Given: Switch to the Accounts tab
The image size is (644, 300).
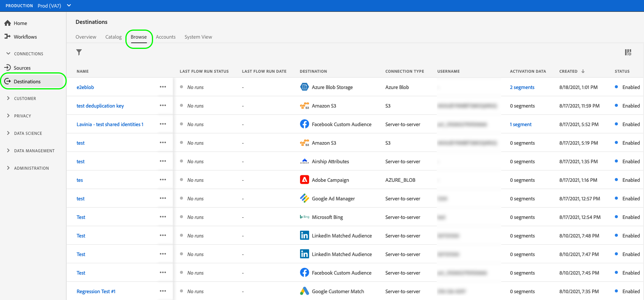Looking at the screenshot, I should point(166,37).
